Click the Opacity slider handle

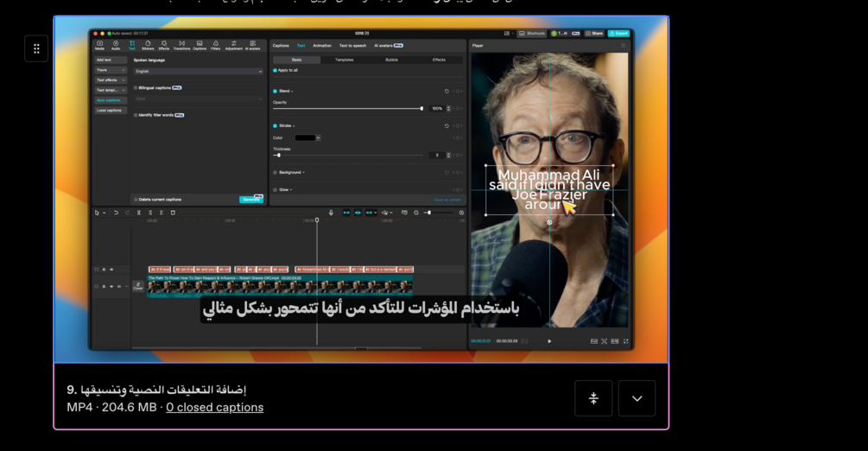[421, 109]
